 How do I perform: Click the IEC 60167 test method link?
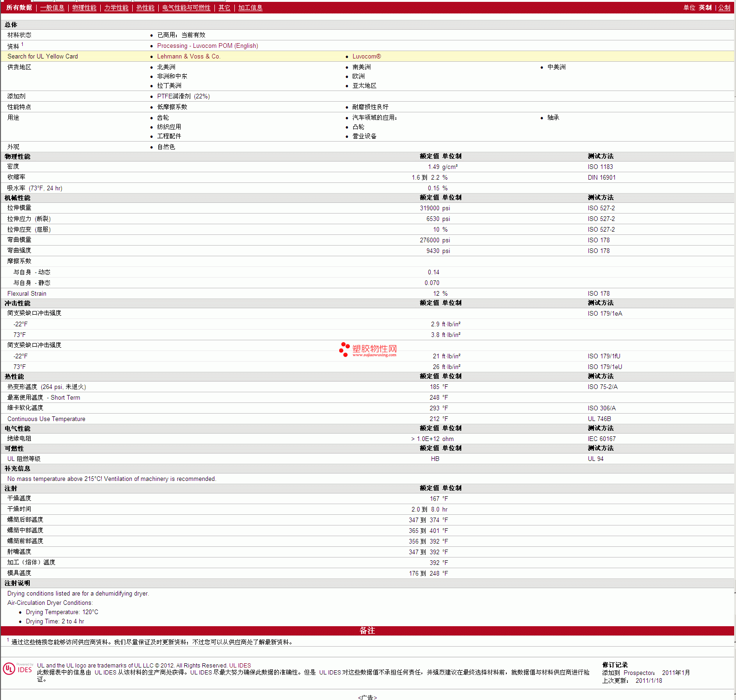[601, 439]
